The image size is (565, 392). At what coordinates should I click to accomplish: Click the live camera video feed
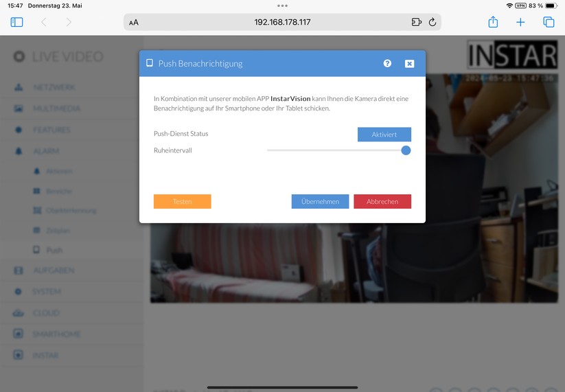(354, 188)
